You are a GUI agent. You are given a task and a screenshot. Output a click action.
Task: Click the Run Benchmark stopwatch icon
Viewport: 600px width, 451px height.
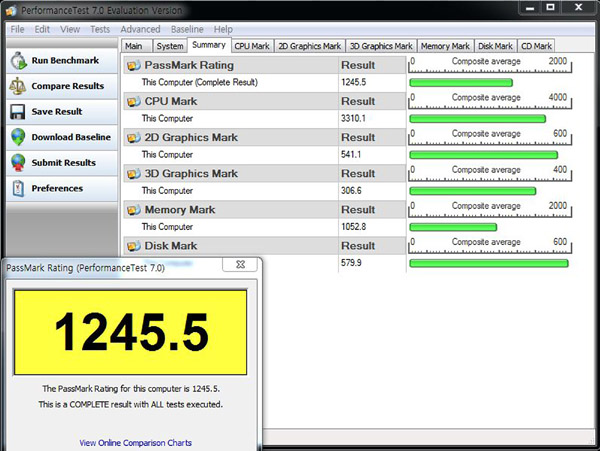point(17,61)
